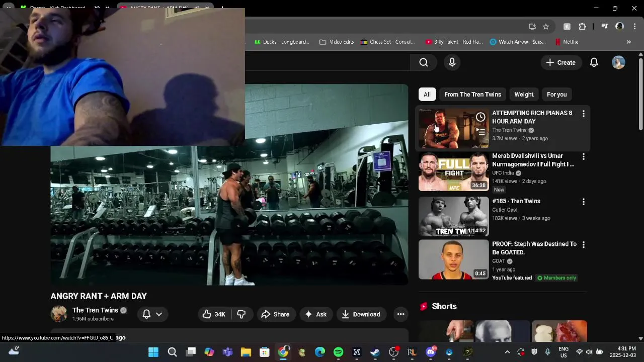Open Chess Set bookmark
This screenshot has height=362, width=644.
pos(387,42)
